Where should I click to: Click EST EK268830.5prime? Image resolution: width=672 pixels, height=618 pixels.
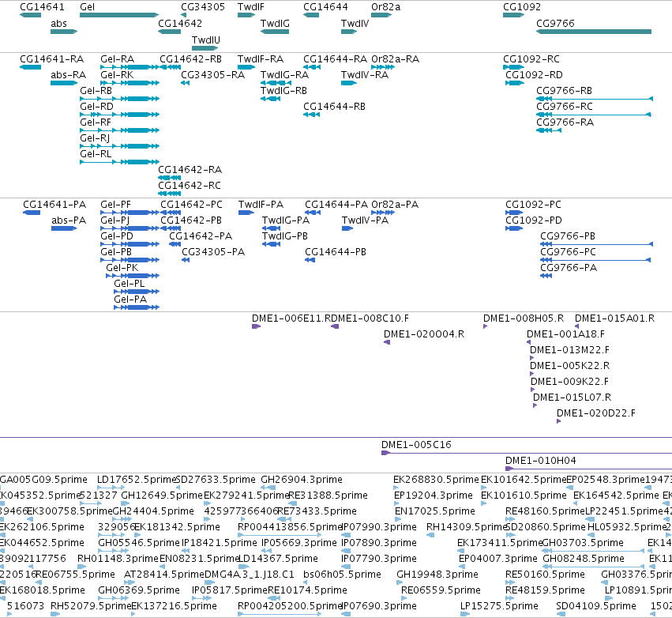(436, 479)
